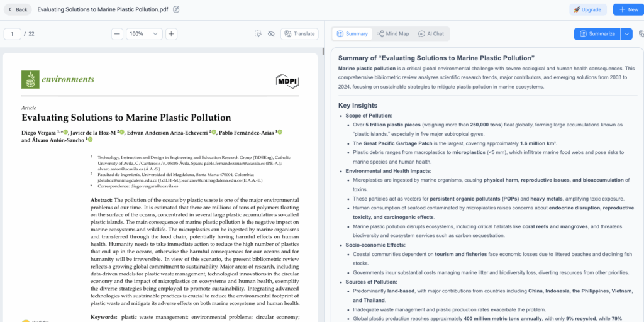This screenshot has height=322, width=644.
Task: Edit the PDF file name with pencil icon
Action: point(176,9)
